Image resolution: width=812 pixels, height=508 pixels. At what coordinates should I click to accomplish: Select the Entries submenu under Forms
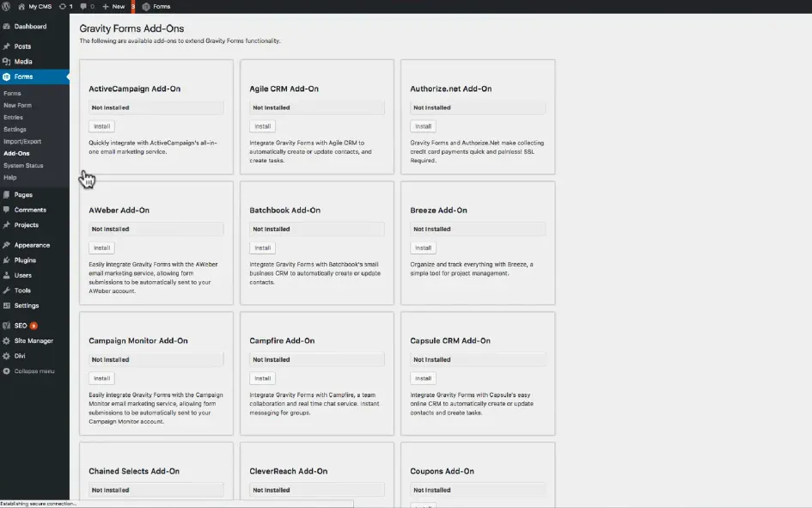pos(13,117)
